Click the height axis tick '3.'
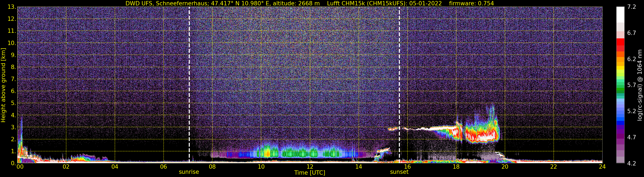The height and width of the screenshot is (177, 644). pyautogui.click(x=13, y=127)
